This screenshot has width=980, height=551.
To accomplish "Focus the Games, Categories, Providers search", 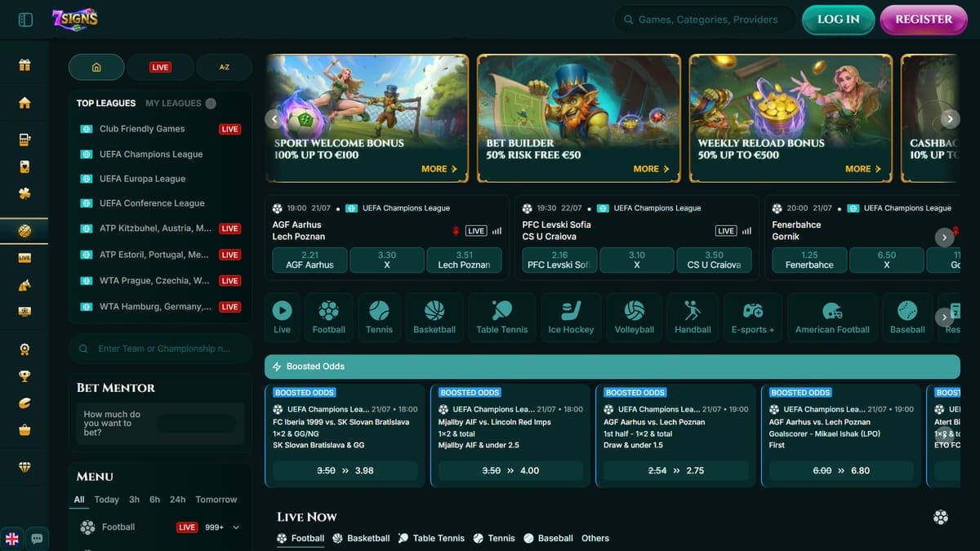I will click(705, 20).
